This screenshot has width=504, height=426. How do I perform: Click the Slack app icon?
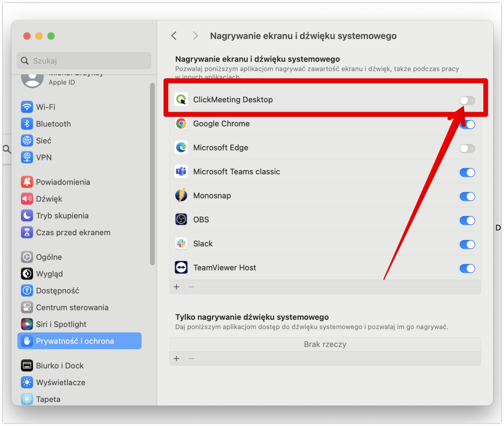(x=181, y=243)
